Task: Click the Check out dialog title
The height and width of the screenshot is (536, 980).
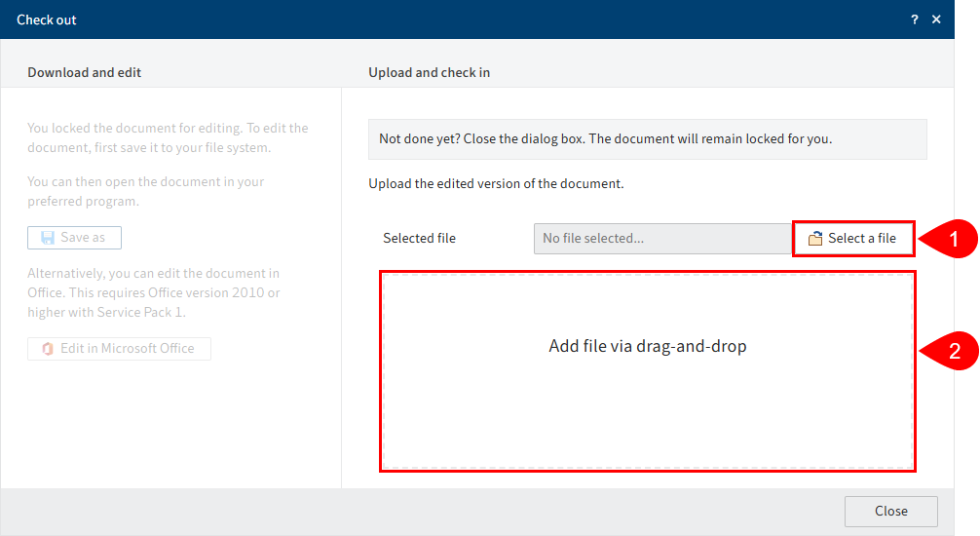Action: click(x=46, y=20)
